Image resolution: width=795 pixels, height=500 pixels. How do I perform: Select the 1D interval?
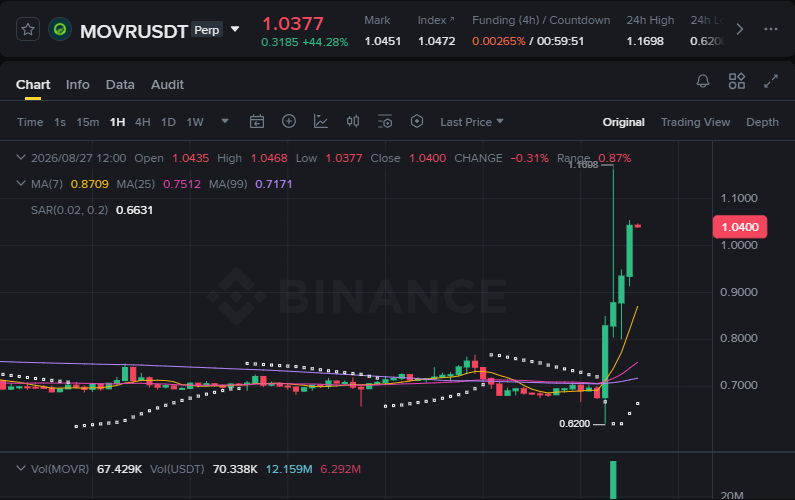[x=168, y=122]
